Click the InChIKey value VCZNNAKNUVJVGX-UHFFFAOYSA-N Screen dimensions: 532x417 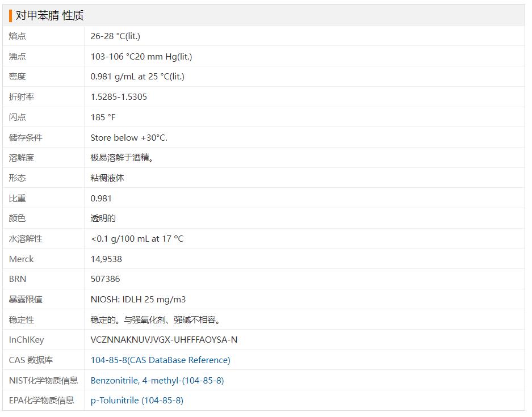point(164,340)
